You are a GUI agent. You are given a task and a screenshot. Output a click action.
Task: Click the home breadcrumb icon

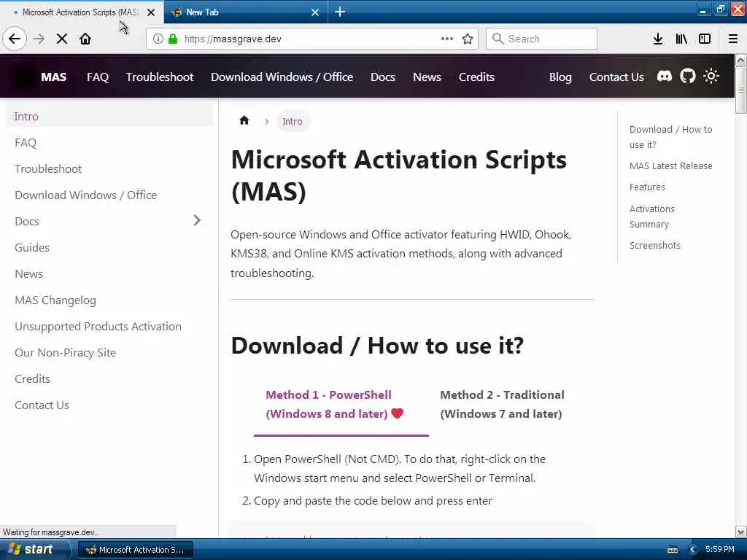click(244, 120)
